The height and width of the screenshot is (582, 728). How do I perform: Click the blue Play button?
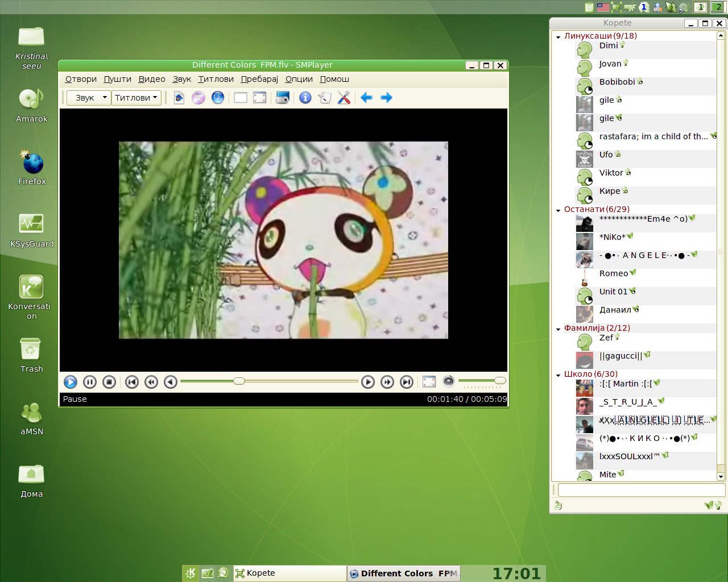pos(71,382)
